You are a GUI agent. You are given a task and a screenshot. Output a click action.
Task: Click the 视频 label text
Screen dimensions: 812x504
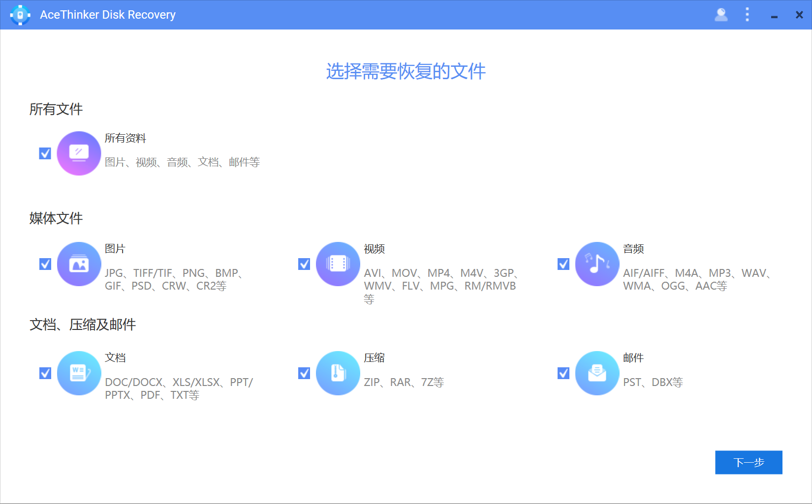[375, 249]
